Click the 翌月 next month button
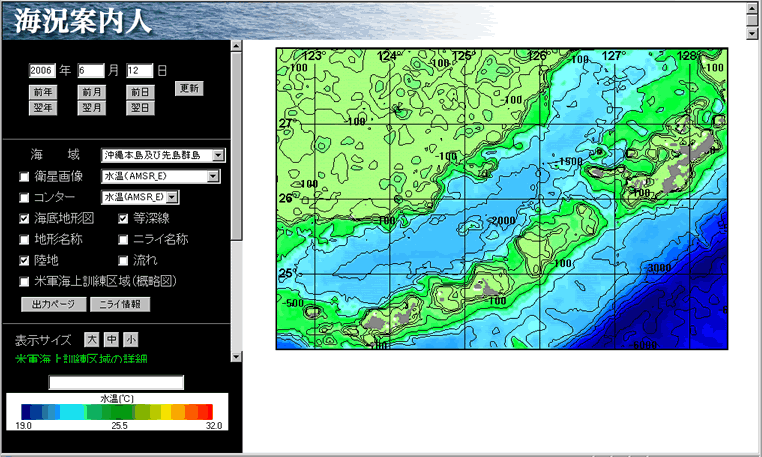This screenshot has height=457, width=762. pos(91,108)
